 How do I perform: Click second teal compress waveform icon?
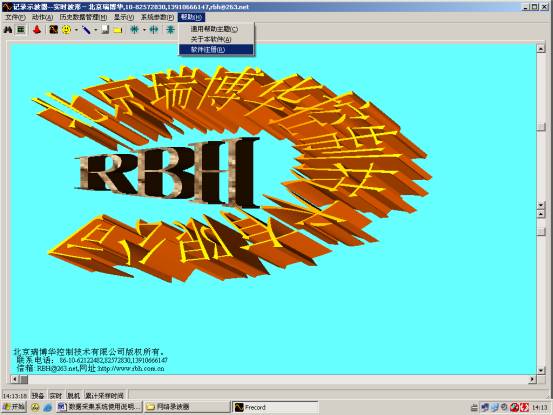tap(153, 30)
